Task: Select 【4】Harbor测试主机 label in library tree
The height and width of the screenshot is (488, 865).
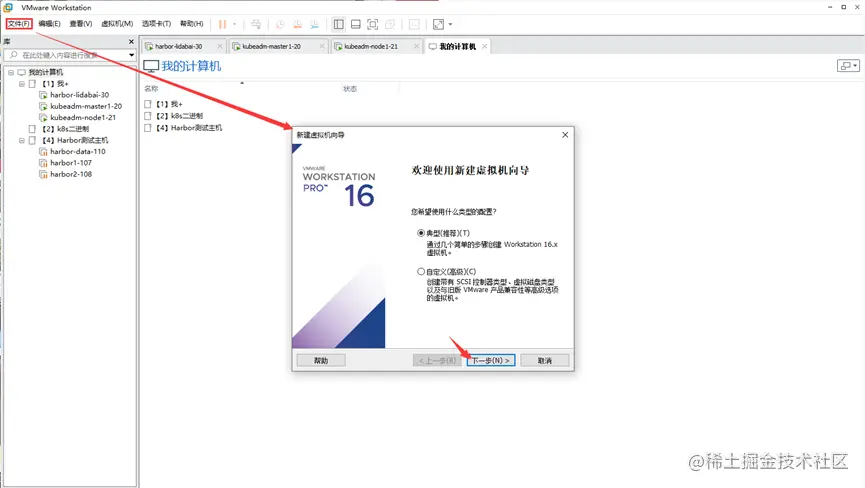Action: pos(76,141)
